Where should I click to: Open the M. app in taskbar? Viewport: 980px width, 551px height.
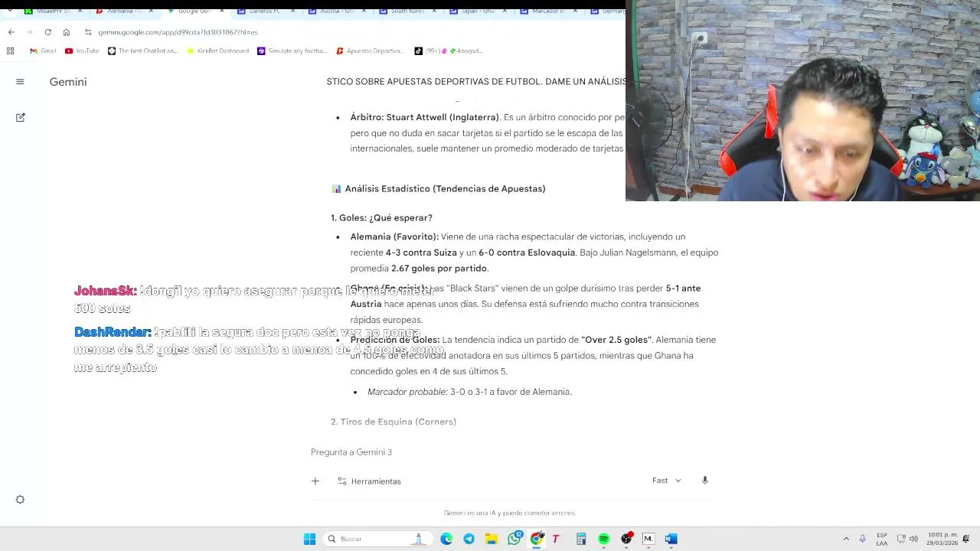pos(648,539)
